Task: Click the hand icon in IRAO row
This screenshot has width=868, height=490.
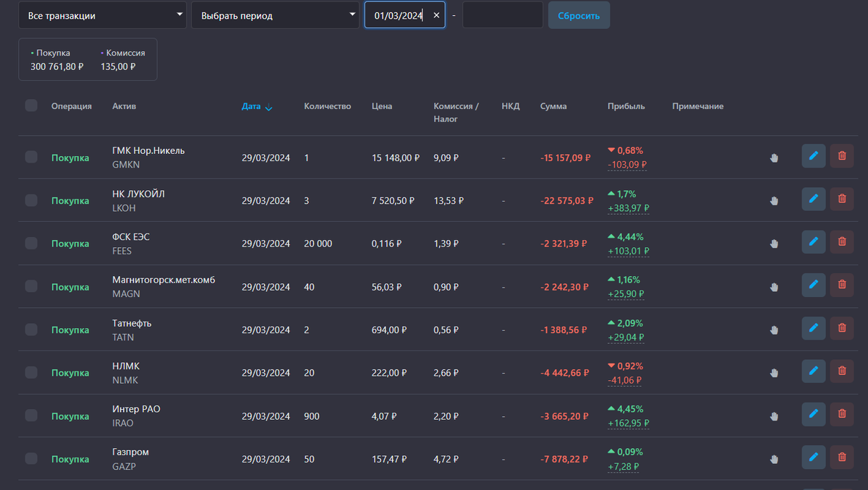Action: [774, 416]
